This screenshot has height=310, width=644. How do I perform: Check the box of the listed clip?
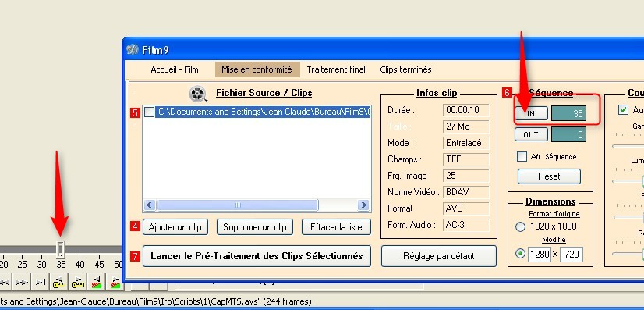click(x=150, y=112)
